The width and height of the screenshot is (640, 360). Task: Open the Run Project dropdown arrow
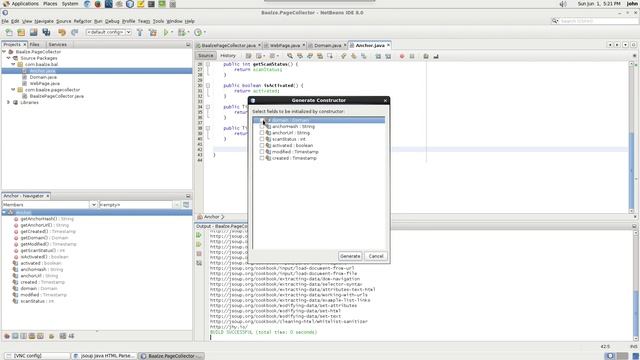click(x=172, y=32)
